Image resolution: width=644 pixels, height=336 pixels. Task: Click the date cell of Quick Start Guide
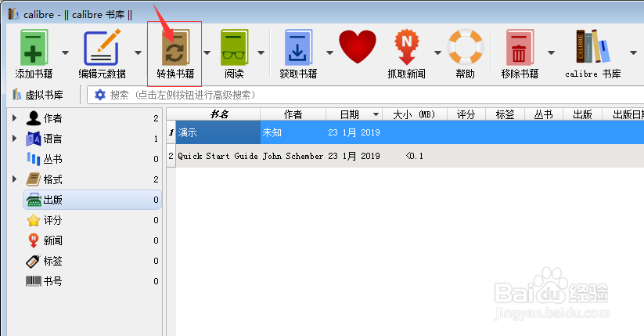tap(354, 156)
